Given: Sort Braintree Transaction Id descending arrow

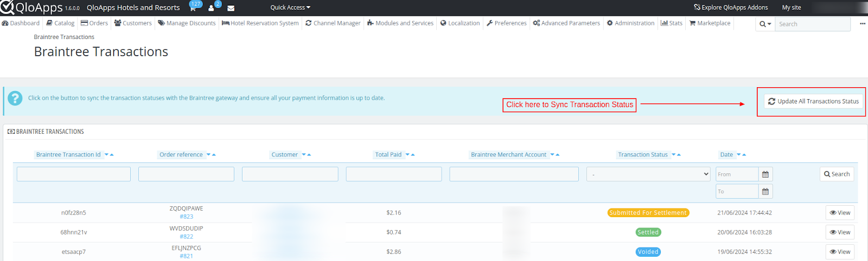Looking at the screenshot, I should pyautogui.click(x=106, y=155).
